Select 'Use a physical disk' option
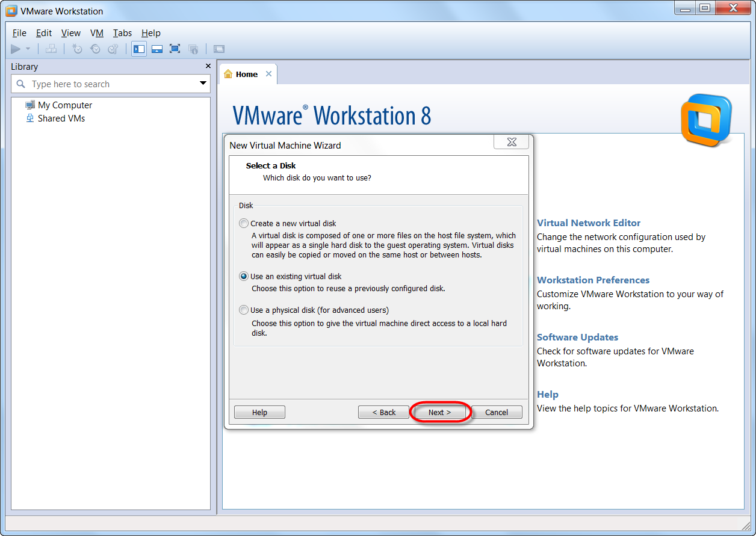The width and height of the screenshot is (756, 536). (244, 310)
